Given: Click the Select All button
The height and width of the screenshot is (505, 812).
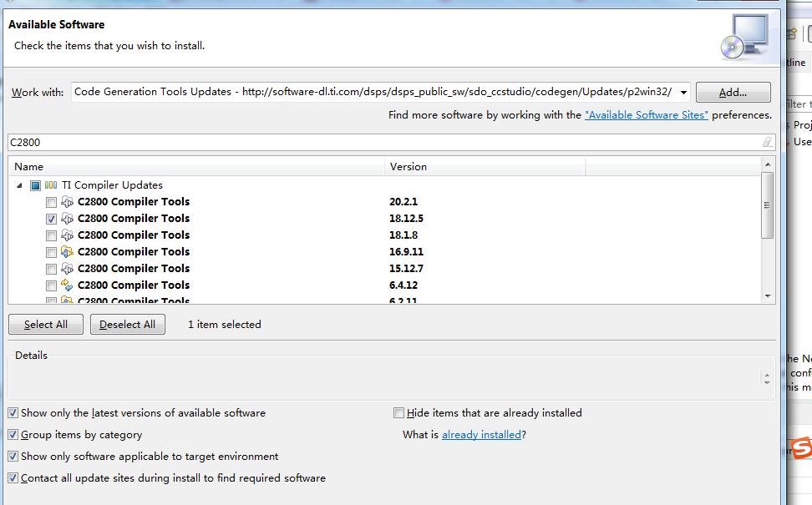Looking at the screenshot, I should 46,325.
